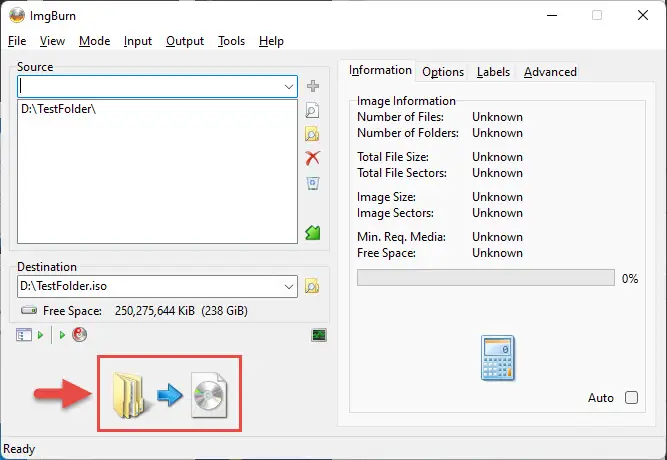Click the ImgBurn app icon in title bar
This screenshot has height=460, width=667.
point(17,15)
